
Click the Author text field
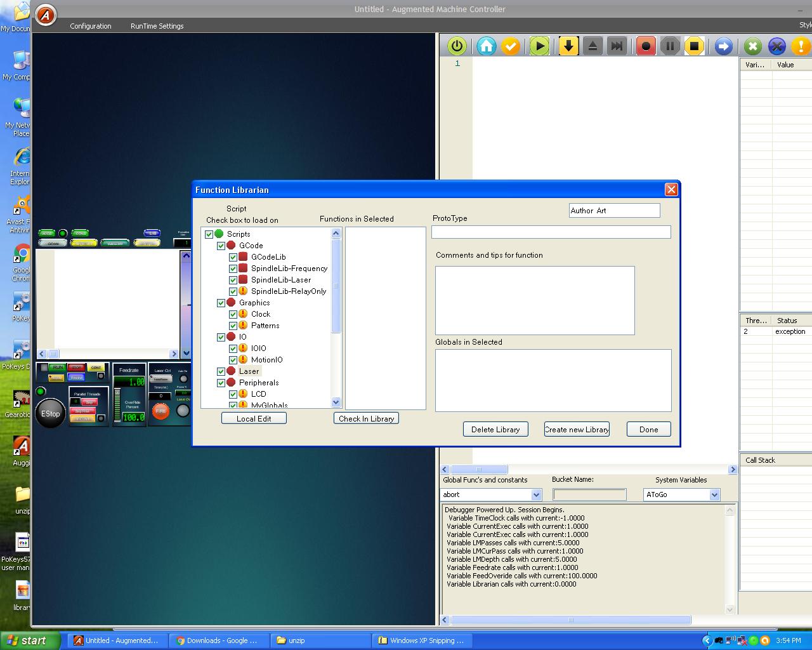pyautogui.click(x=614, y=210)
